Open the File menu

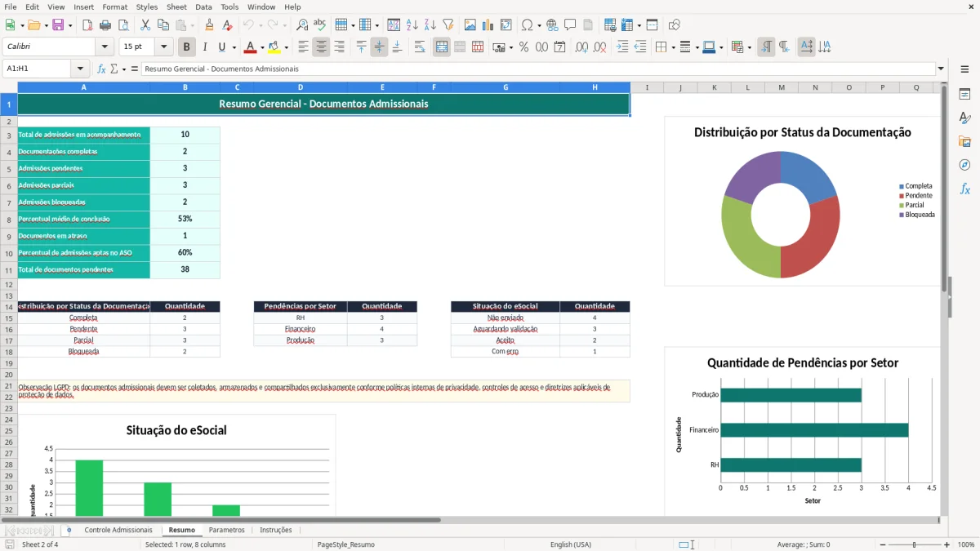pos(11,7)
